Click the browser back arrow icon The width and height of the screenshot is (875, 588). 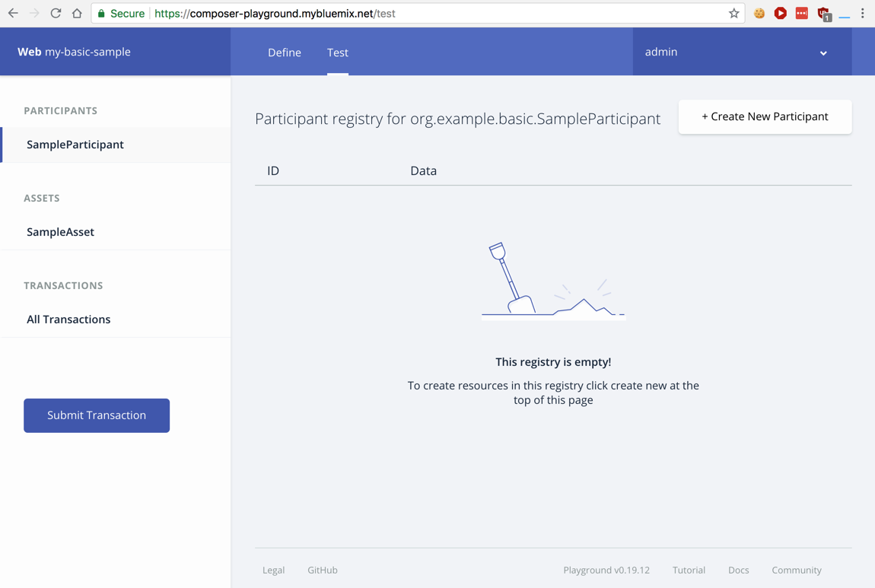point(13,13)
